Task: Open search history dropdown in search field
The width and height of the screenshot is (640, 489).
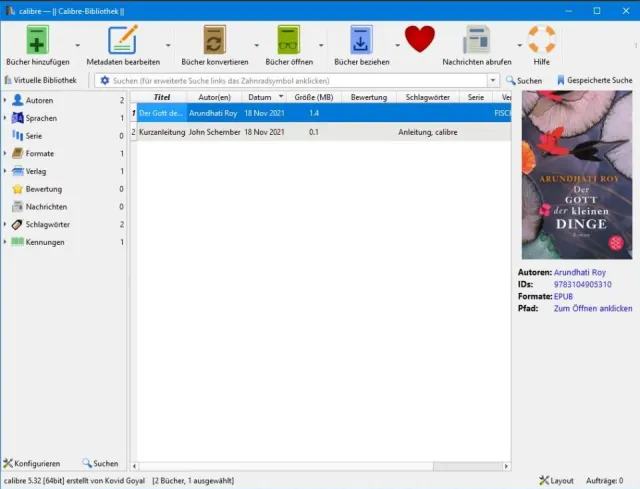Action: pyautogui.click(x=494, y=80)
